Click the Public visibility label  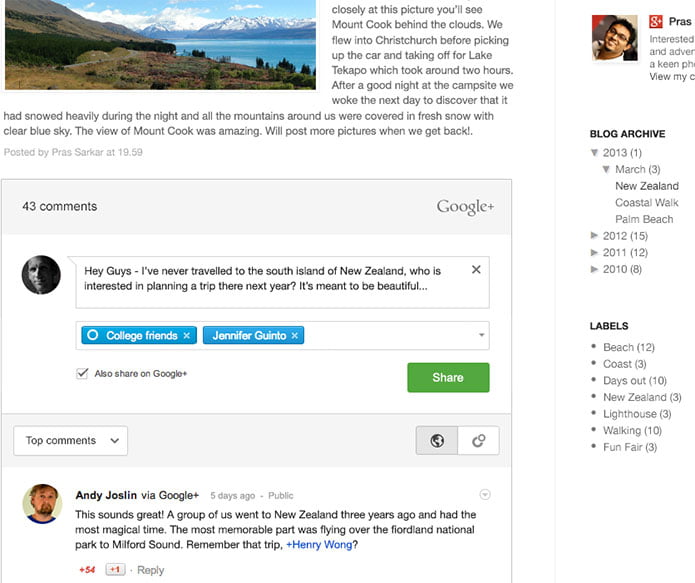point(281,496)
